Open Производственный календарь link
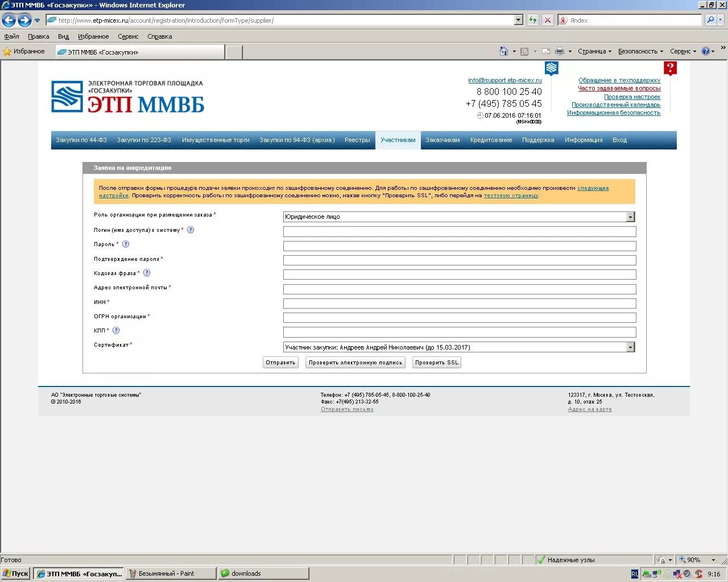This screenshot has height=582, width=728. (x=616, y=105)
